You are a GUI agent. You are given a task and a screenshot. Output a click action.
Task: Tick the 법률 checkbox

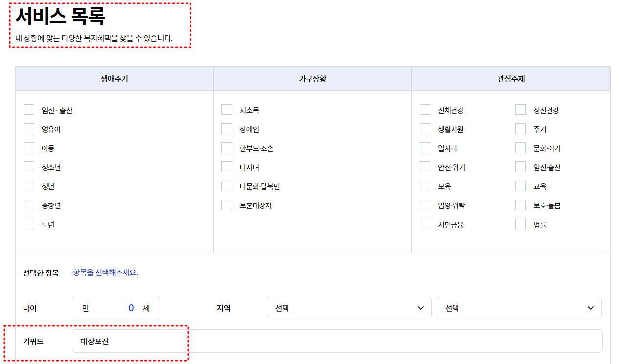tap(521, 224)
